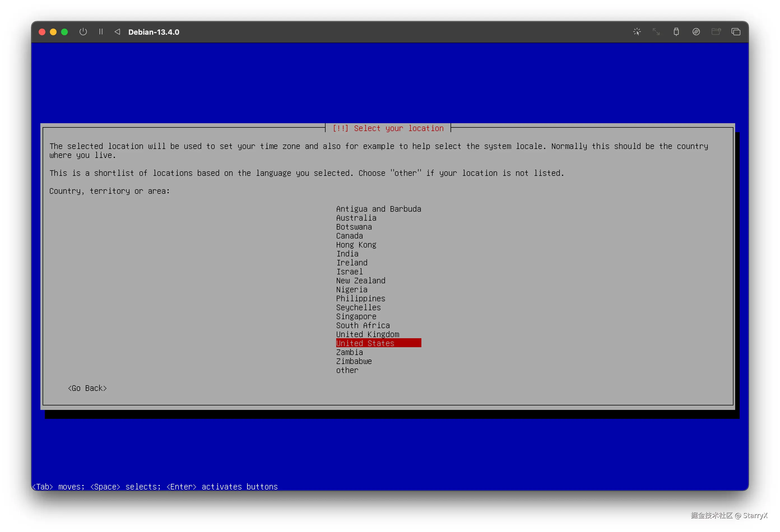The width and height of the screenshot is (780, 532).
Task: Activate the Go Back button
Action: click(x=87, y=388)
